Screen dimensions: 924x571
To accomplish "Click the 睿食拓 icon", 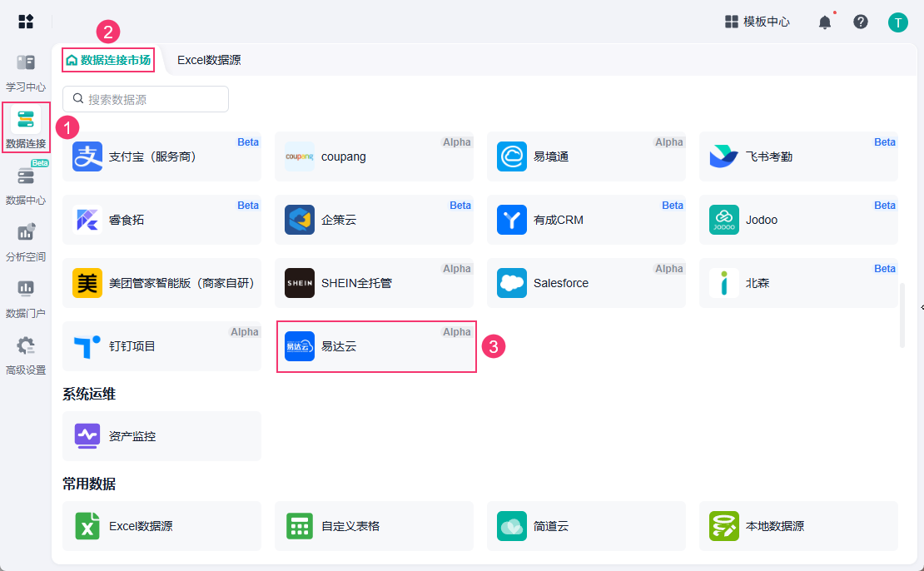I will [87, 220].
